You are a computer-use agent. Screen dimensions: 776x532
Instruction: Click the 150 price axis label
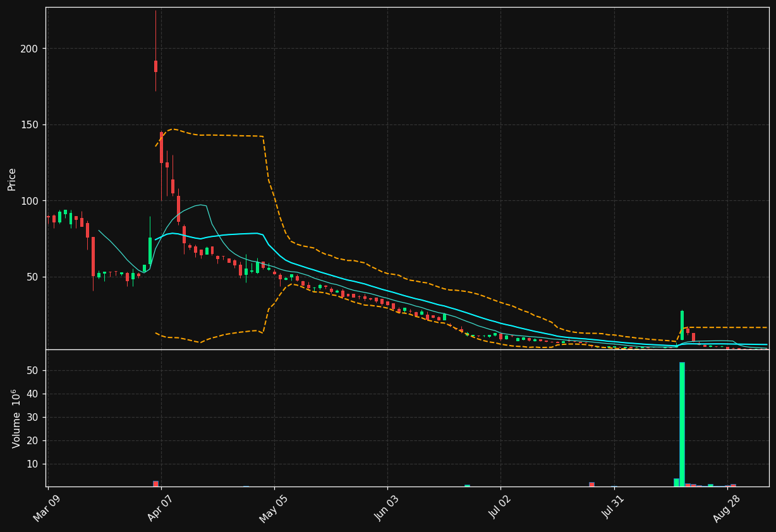pyautogui.click(x=30, y=124)
